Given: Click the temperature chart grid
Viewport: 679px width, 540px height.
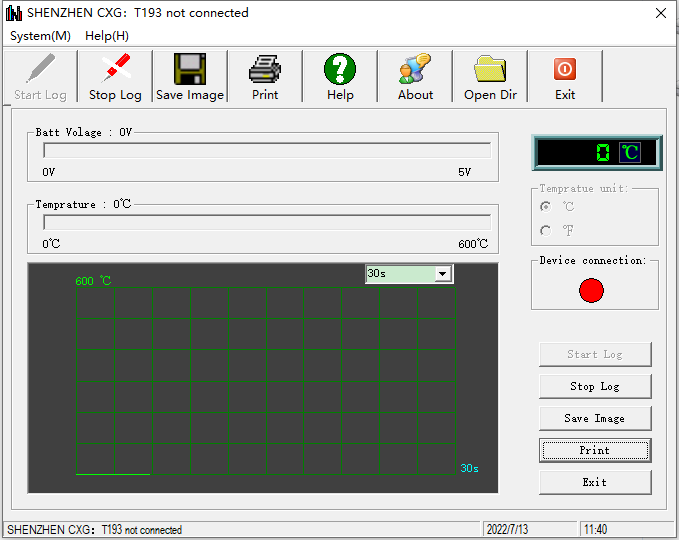Looking at the screenshot, I should [265, 381].
